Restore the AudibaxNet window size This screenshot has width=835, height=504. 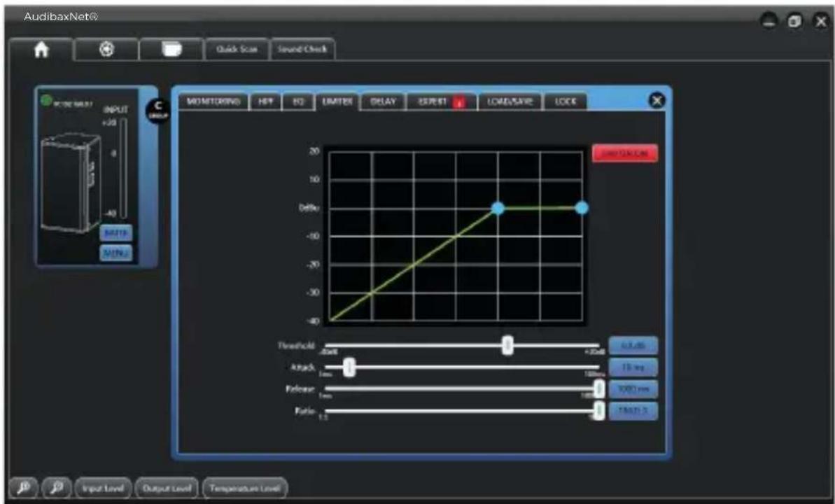coord(794,21)
